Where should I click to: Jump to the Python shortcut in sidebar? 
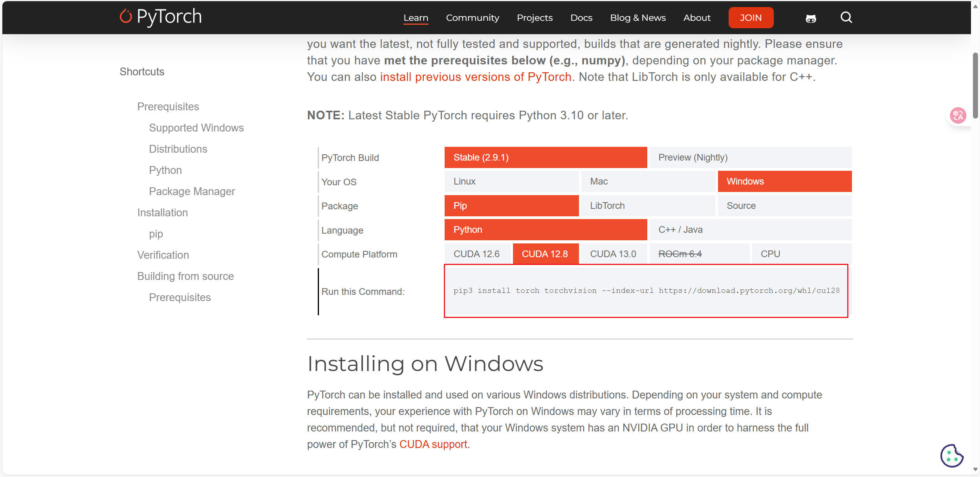(165, 170)
